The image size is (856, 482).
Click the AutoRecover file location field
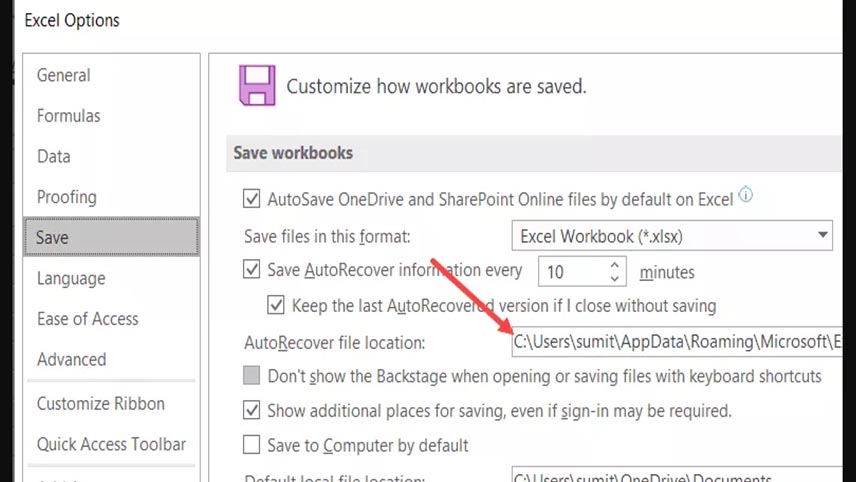pyautogui.click(x=677, y=342)
